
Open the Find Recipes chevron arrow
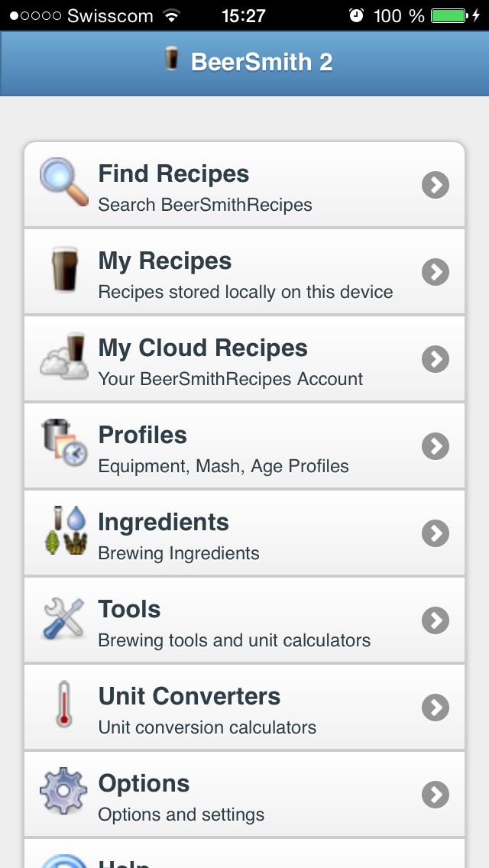coord(436,185)
